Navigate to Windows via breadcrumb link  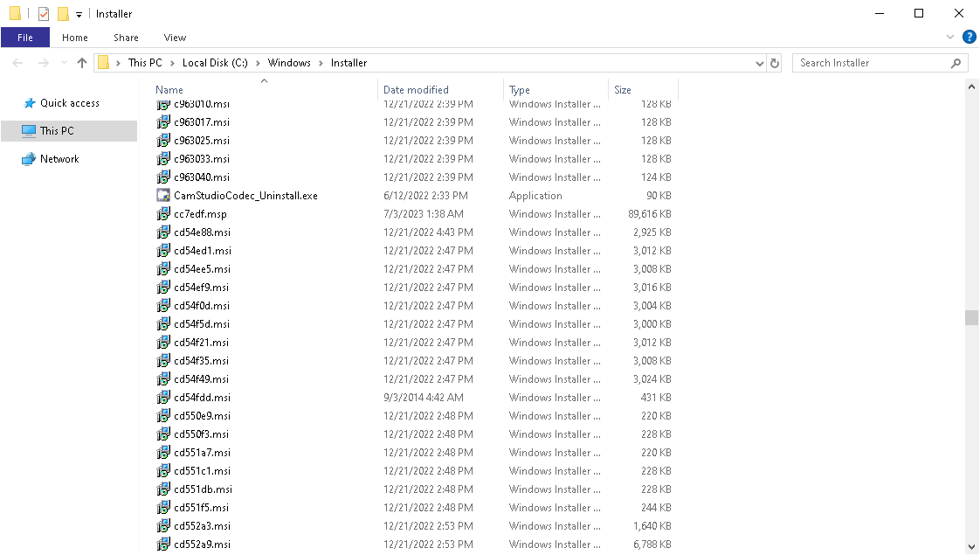point(289,62)
